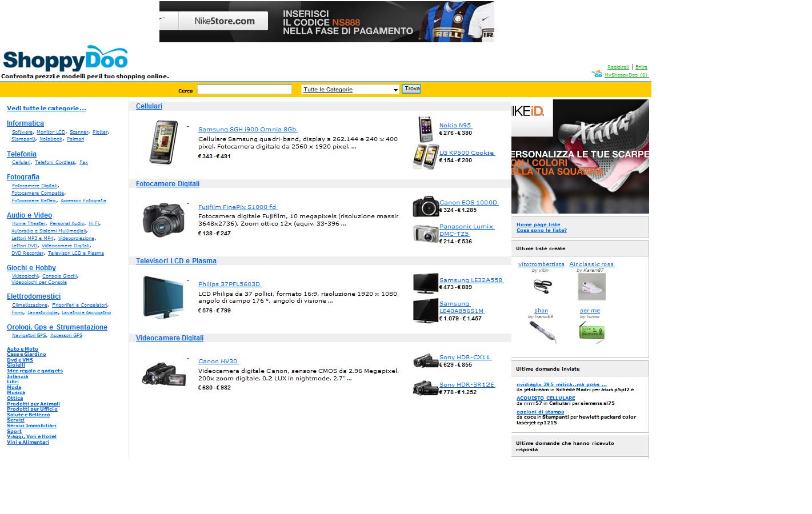Image resolution: width=812 pixels, height=514 pixels.
Task: Open the Videocamere Digitali section heading
Action: click(170, 338)
